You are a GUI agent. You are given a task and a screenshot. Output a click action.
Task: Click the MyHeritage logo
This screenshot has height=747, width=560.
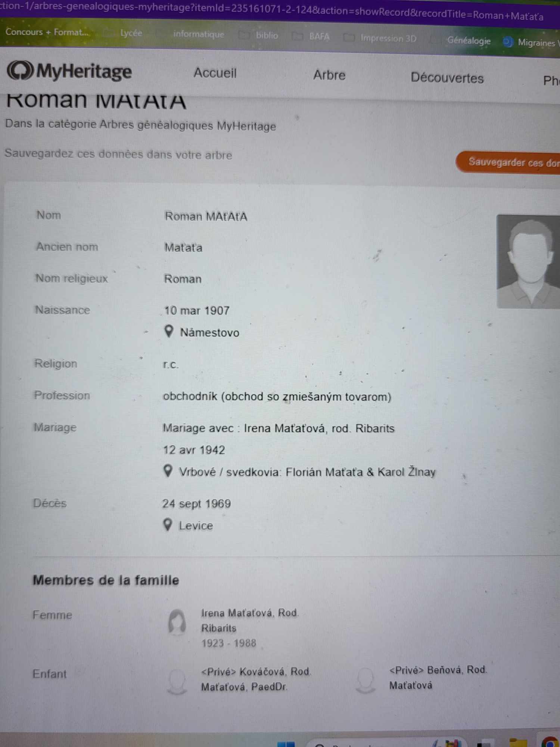coord(69,71)
